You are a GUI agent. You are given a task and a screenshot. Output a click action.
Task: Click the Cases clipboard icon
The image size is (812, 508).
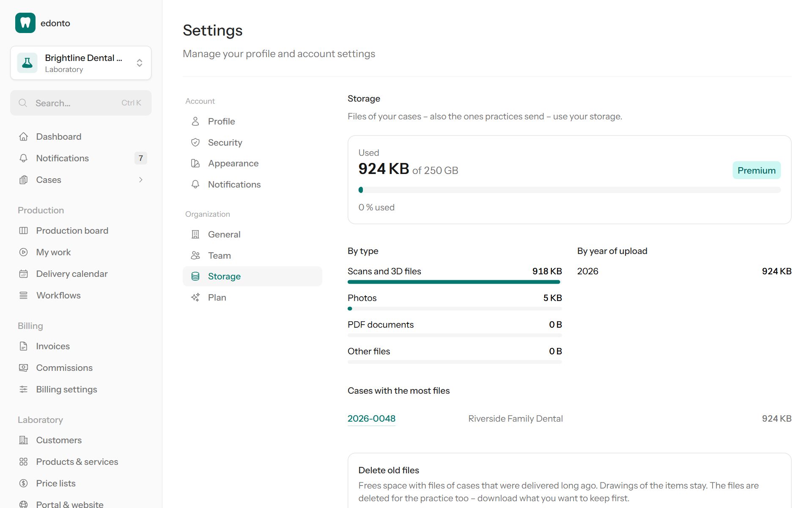[x=24, y=180]
